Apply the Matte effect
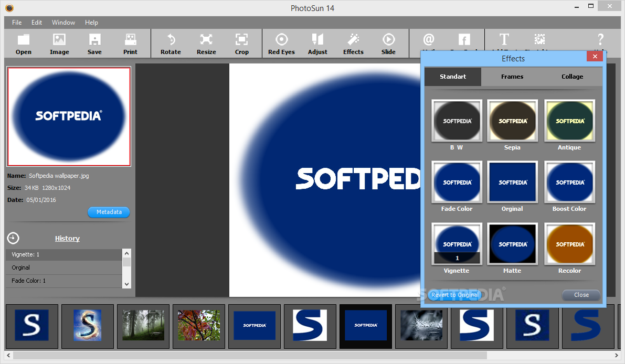This screenshot has width=625, height=364. [513, 244]
